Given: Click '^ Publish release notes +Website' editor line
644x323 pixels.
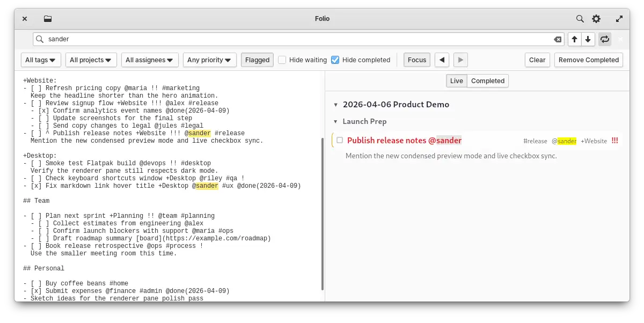Looking at the screenshot, I should (134, 133).
